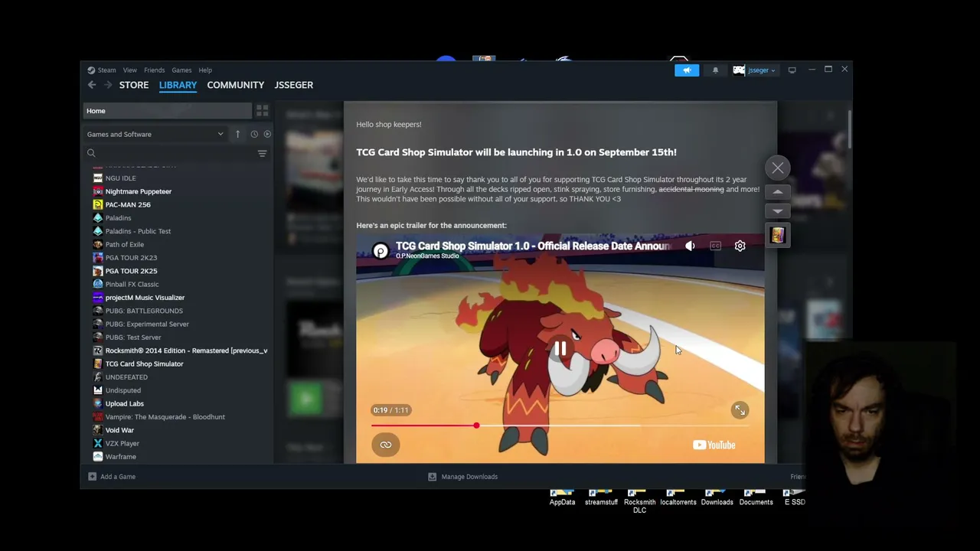Select Upload Labs in the library
The width and height of the screenshot is (980, 551).
(x=124, y=403)
